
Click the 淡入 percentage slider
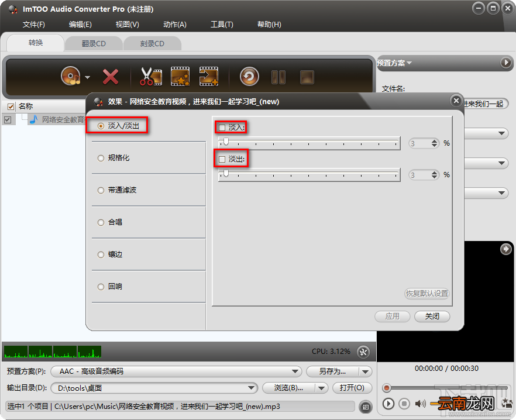309,143
